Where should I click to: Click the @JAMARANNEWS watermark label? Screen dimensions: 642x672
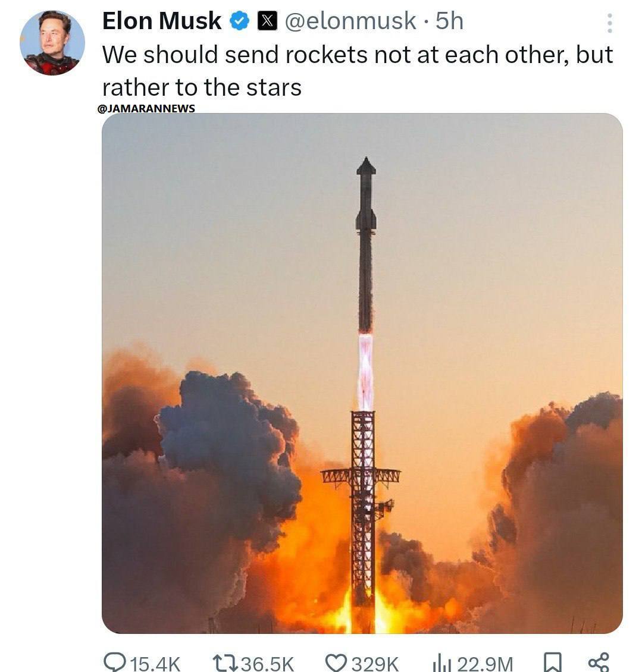point(146,108)
